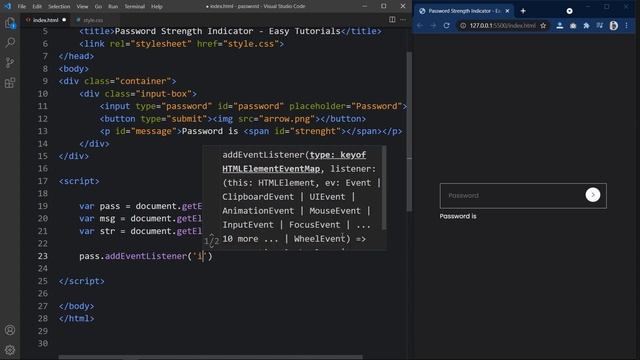The image size is (640, 360).
Task: Click the VS Code logo icon
Action: pyautogui.click(x=7, y=6)
